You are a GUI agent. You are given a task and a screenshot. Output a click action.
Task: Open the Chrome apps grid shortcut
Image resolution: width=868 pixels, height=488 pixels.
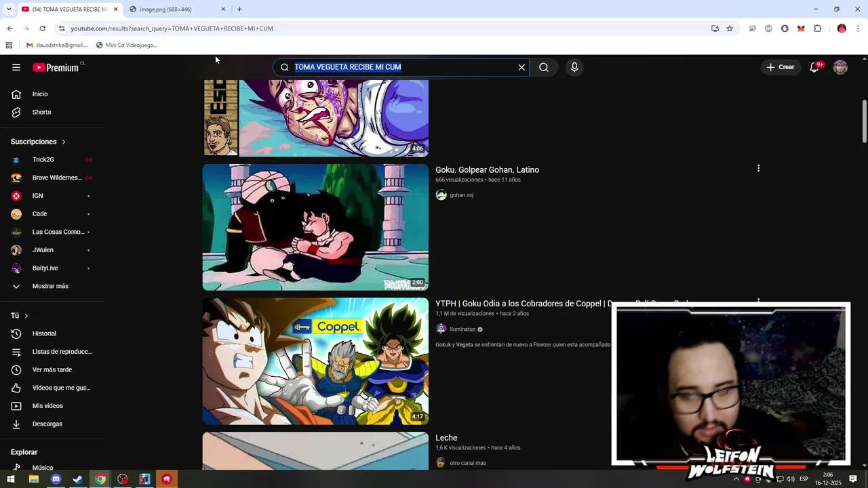(x=9, y=45)
